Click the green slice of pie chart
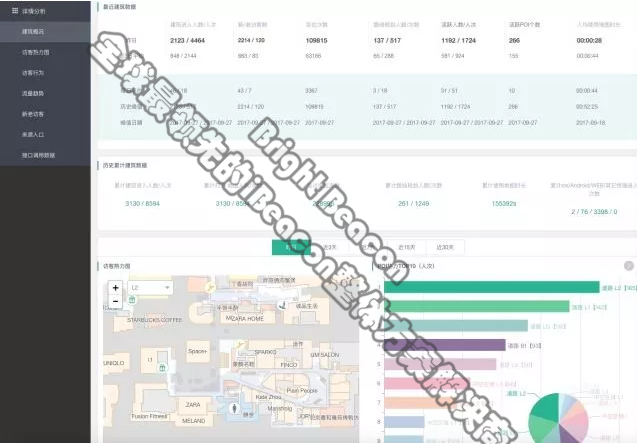This screenshot has height=444, width=637. point(544,408)
